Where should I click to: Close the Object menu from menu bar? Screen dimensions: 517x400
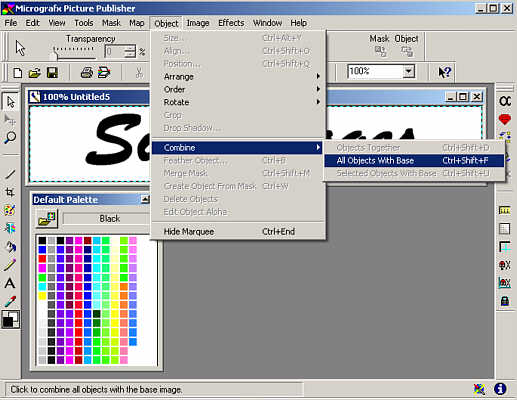tap(166, 23)
